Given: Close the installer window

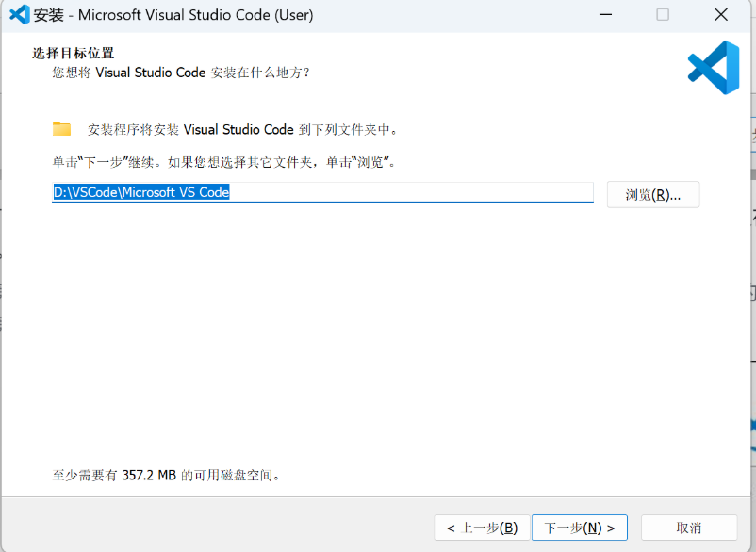Looking at the screenshot, I should [x=721, y=15].
